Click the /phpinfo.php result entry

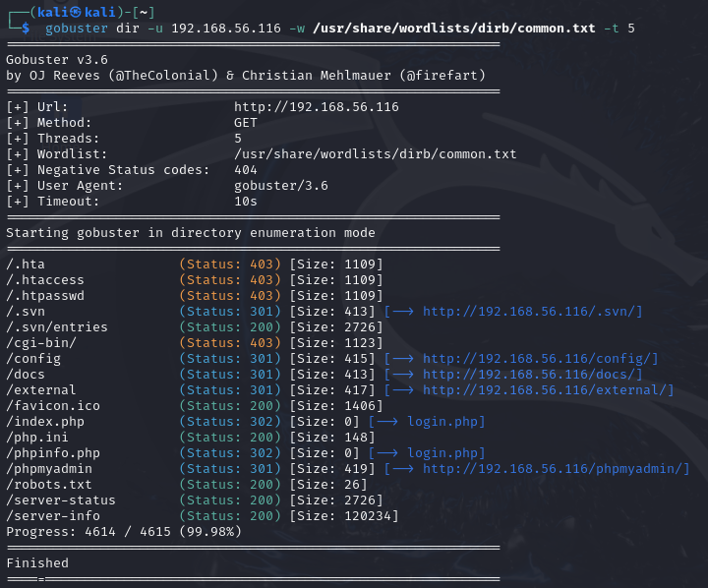pyautogui.click(x=53, y=453)
